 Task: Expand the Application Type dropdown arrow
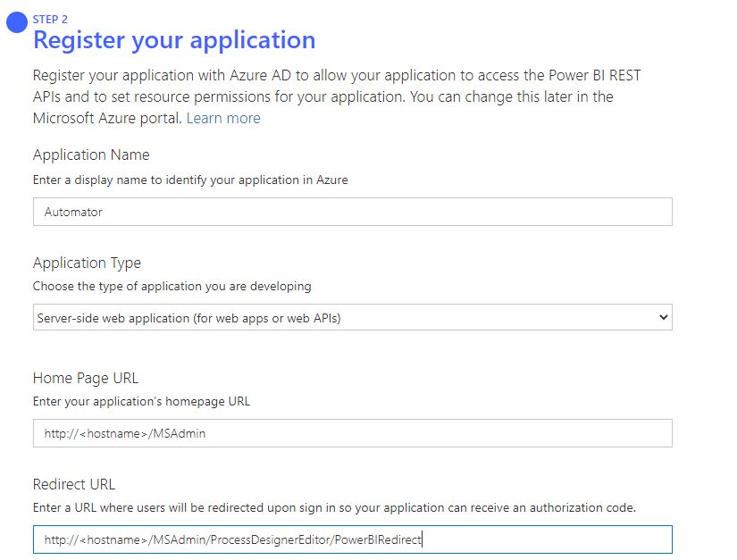(662, 317)
